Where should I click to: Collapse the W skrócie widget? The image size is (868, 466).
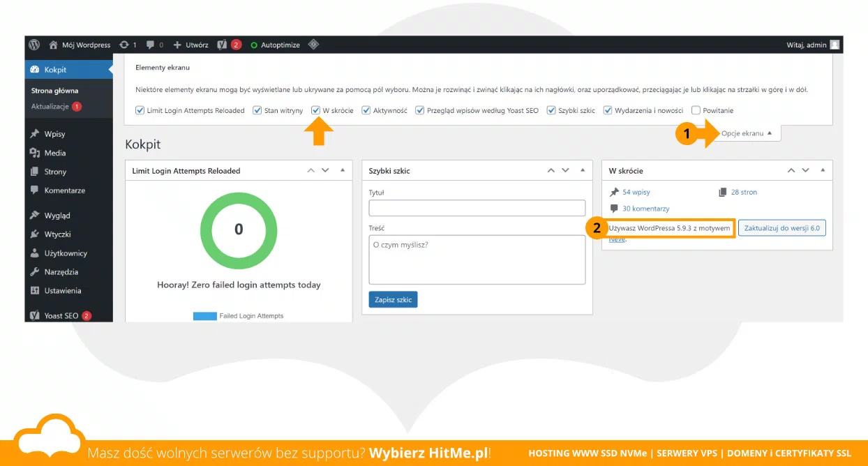coord(822,170)
